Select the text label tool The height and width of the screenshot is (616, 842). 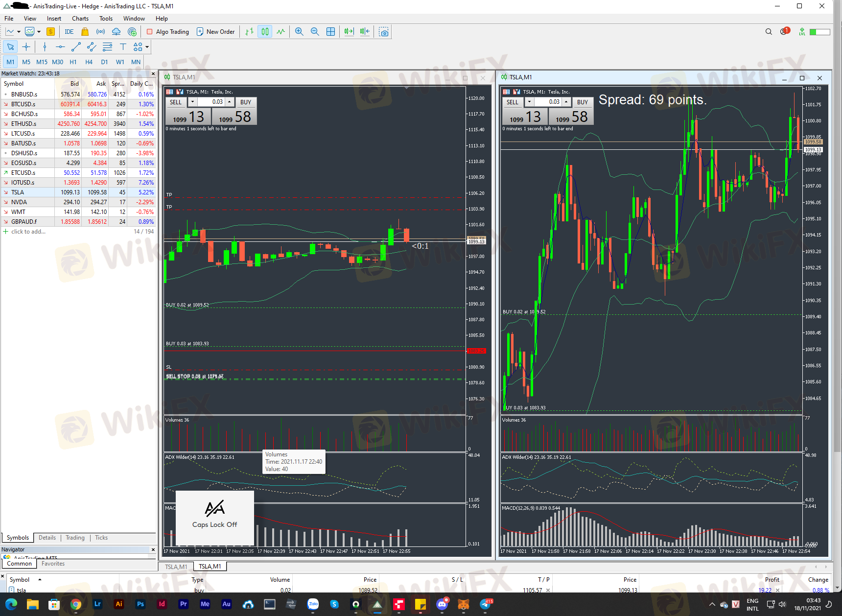click(x=123, y=47)
